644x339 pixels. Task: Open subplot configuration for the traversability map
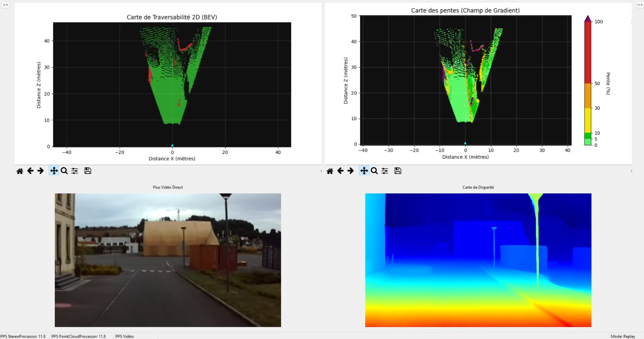[x=75, y=171]
